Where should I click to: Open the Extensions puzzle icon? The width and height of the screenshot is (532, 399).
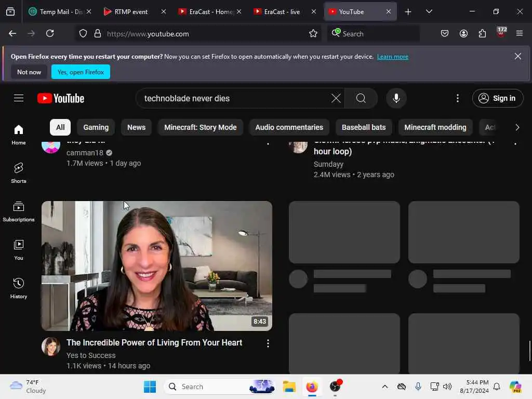pos(482,34)
